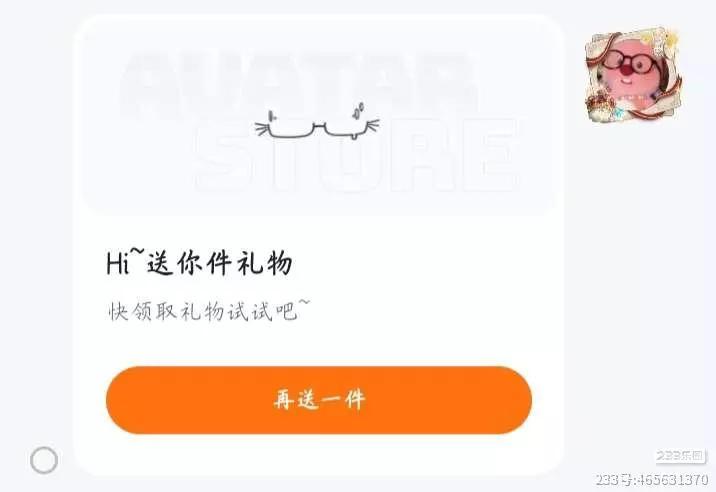This screenshot has height=492, width=716.
Task: Click the 233号:465631370 ID text
Action: click(x=652, y=480)
